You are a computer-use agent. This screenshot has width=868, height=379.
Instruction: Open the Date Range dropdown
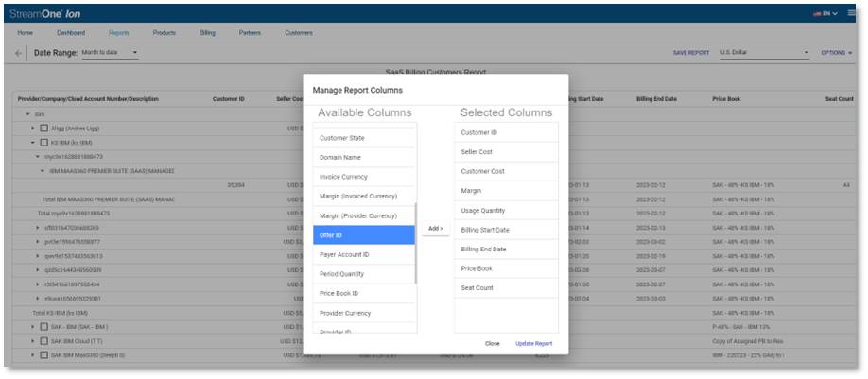click(110, 53)
